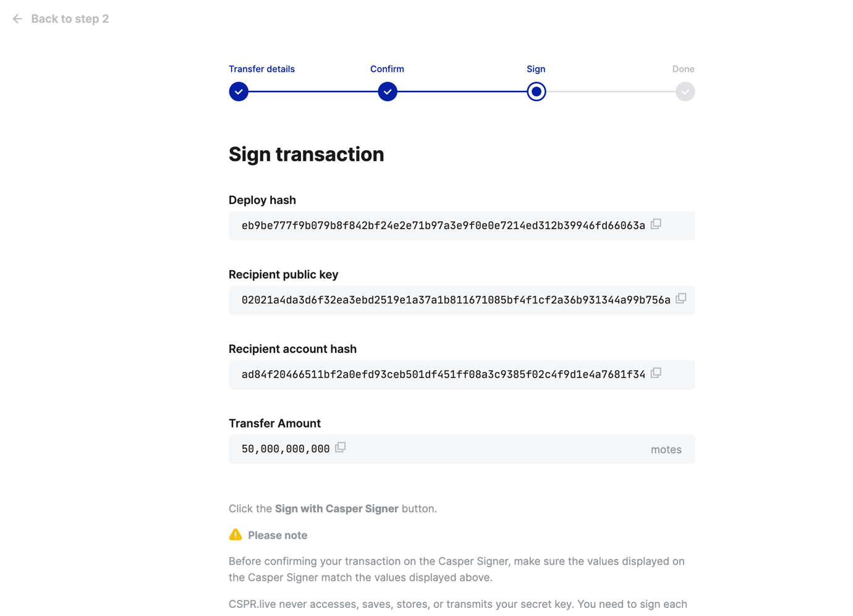Click the deploy hash text field
This screenshot has height=616, width=853.
443,226
